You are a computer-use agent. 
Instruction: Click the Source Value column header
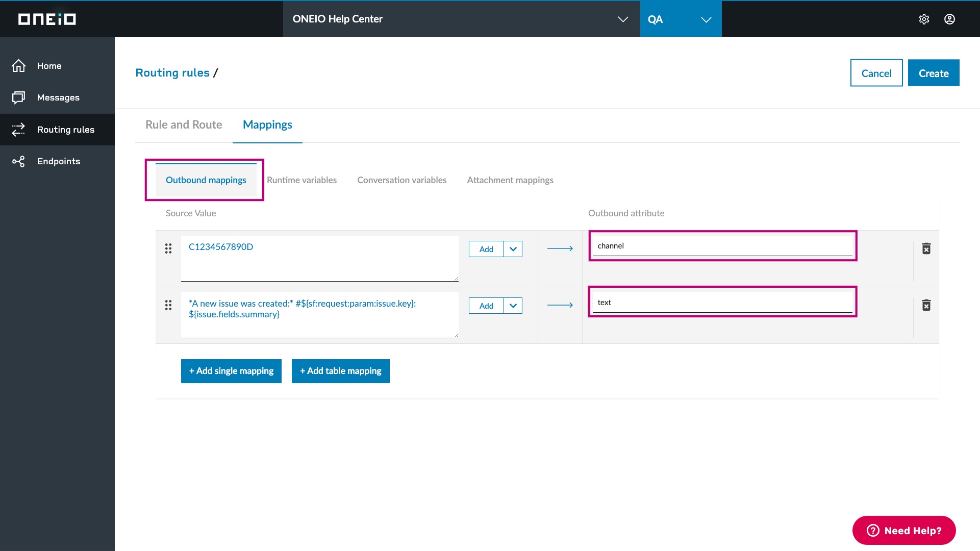191,213
